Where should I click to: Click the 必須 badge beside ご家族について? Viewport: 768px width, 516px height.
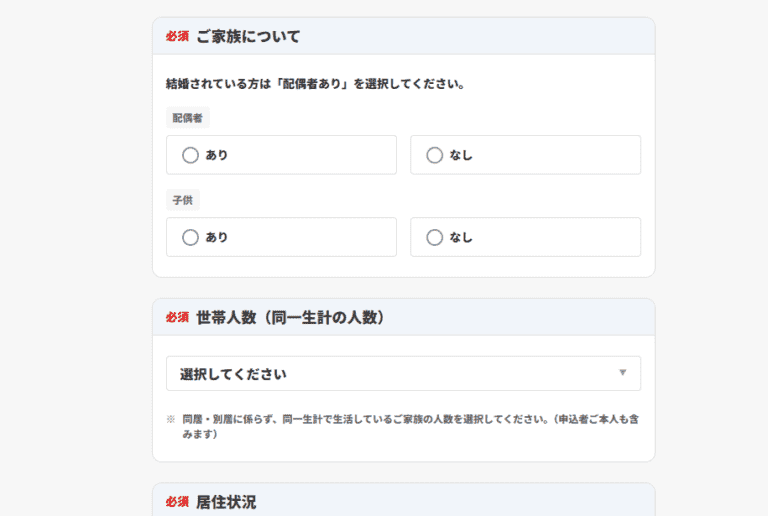177,36
